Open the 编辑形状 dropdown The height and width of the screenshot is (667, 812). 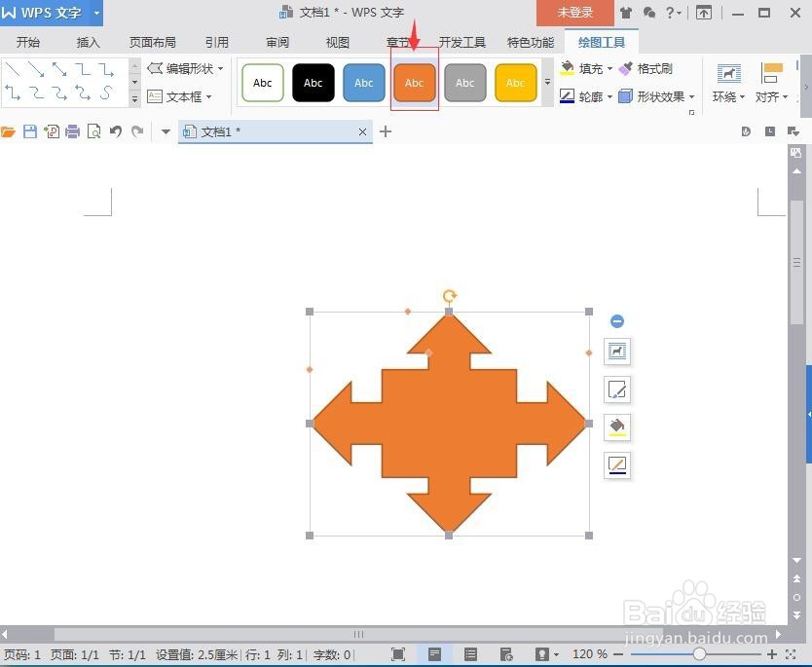pos(185,68)
